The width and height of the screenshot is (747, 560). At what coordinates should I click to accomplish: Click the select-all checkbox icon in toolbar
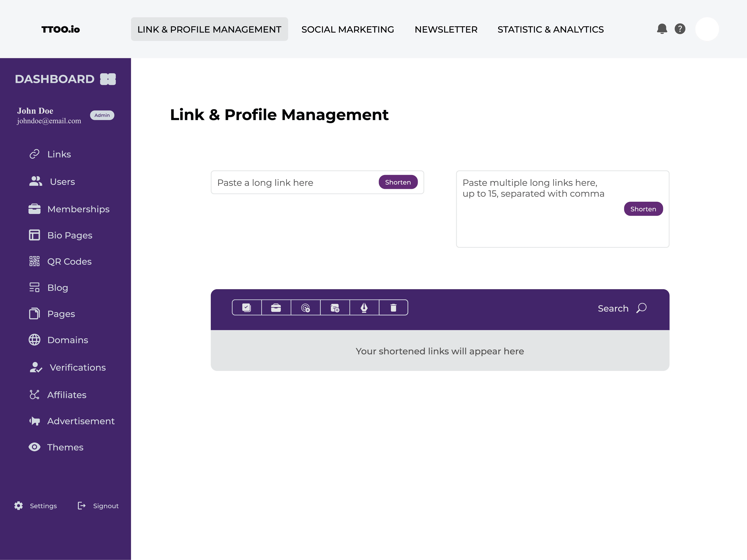pos(246,308)
